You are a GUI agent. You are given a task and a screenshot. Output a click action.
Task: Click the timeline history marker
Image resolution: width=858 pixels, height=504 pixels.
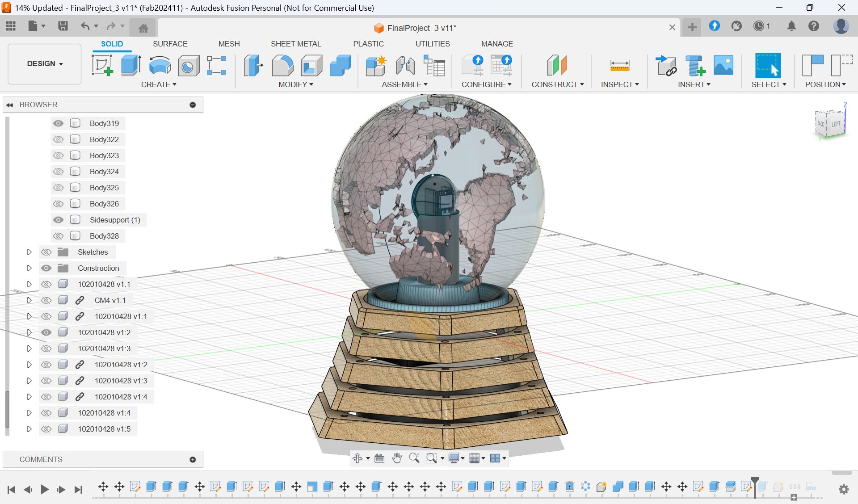[x=755, y=487]
